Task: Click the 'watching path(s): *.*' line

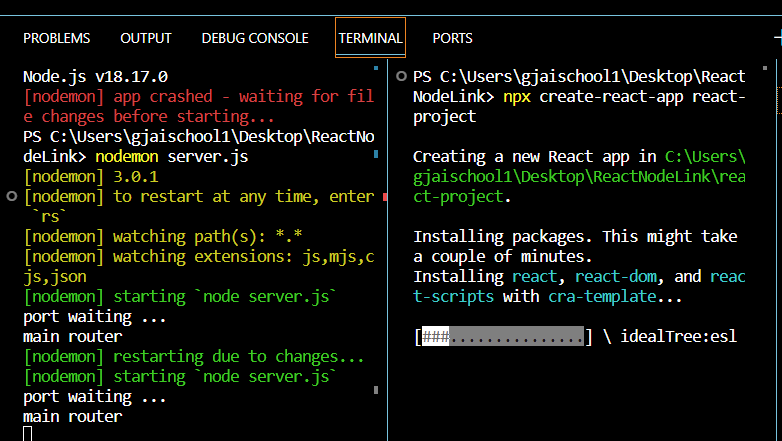Action: pos(163,236)
